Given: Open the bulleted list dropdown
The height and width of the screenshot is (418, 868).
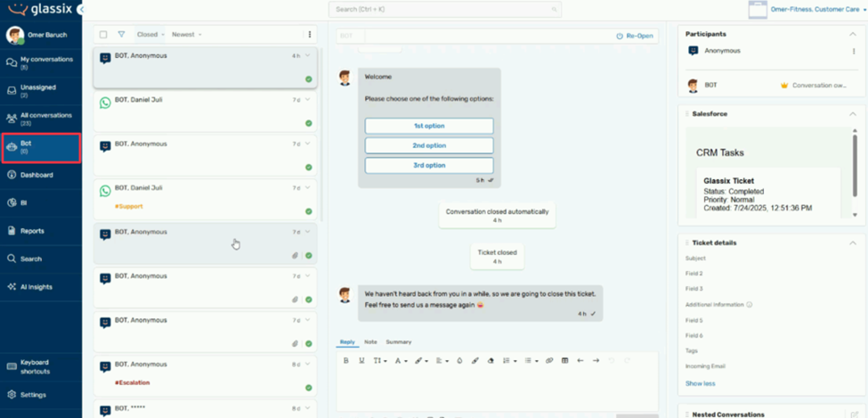Looking at the screenshot, I should coord(531,360).
